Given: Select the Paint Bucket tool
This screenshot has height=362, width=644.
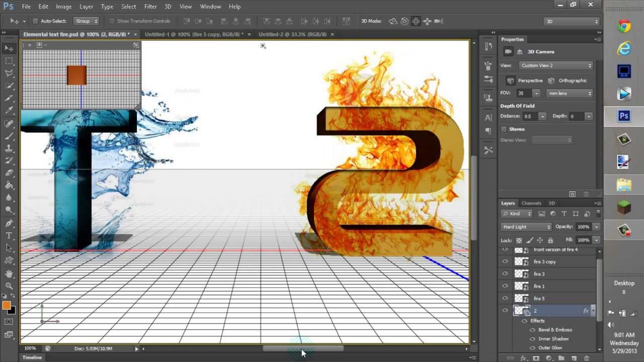Looking at the screenshot, I should tap(9, 186).
